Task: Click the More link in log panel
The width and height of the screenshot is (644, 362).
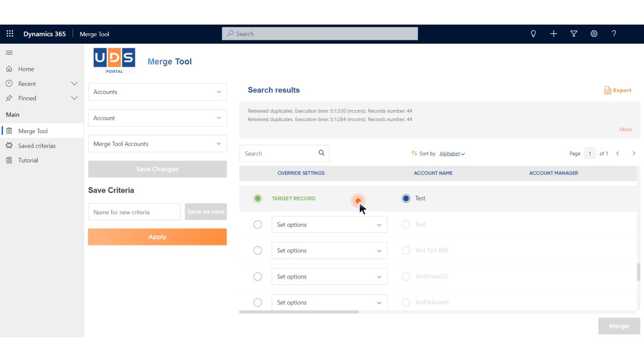Action: (625, 129)
